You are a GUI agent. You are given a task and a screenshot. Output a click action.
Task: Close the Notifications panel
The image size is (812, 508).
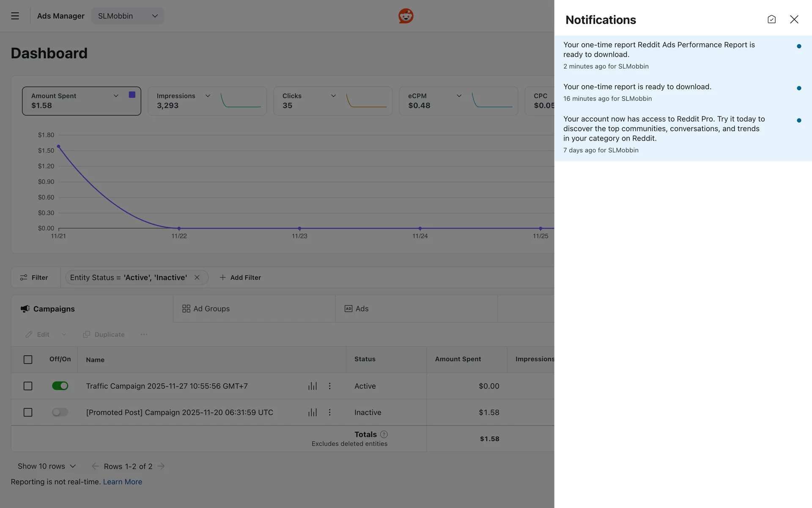[x=794, y=19]
